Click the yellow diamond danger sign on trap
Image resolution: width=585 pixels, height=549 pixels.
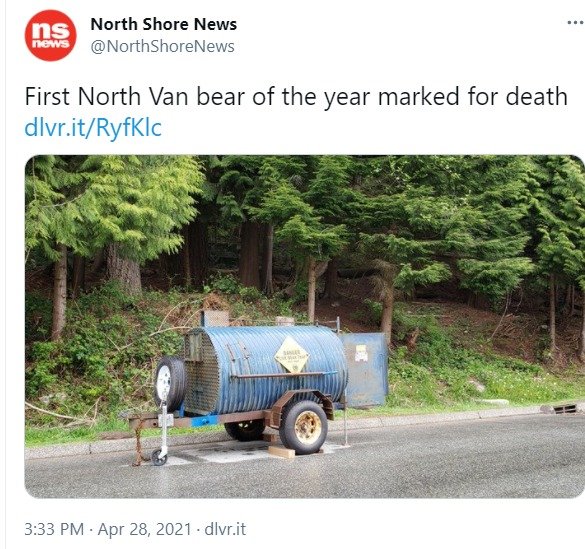(x=292, y=355)
